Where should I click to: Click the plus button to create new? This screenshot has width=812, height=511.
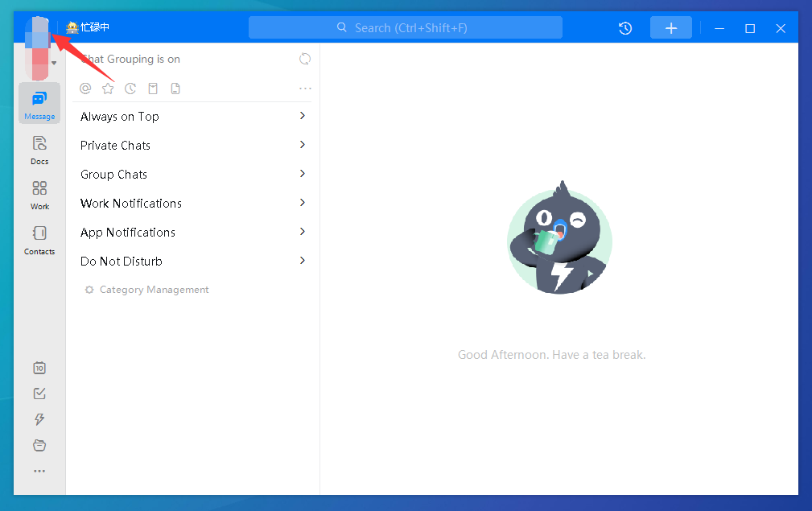pos(671,28)
